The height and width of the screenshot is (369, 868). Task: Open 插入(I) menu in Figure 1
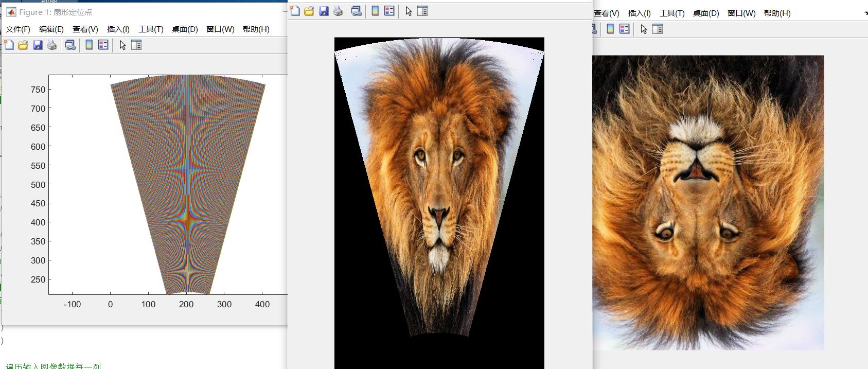tap(118, 29)
